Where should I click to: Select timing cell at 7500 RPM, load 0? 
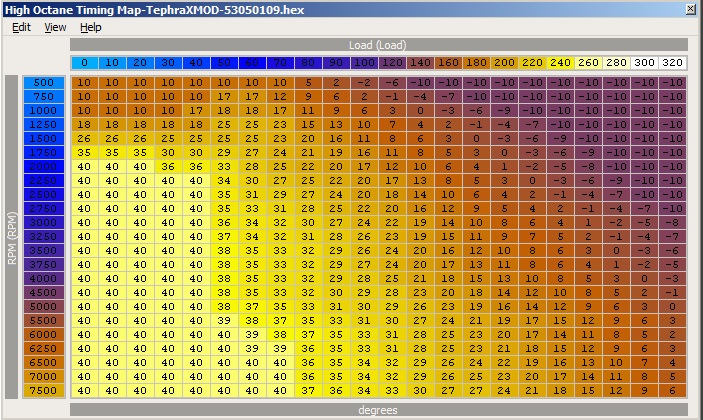coord(84,390)
